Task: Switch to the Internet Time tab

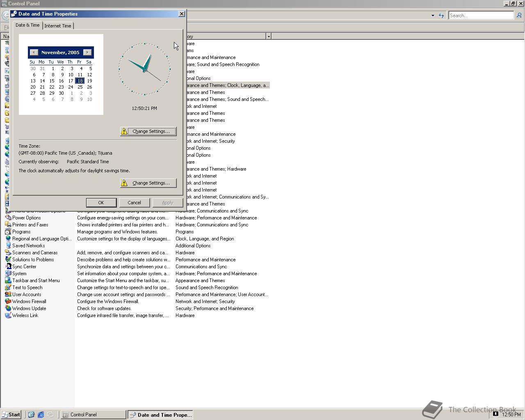Action: (58, 26)
